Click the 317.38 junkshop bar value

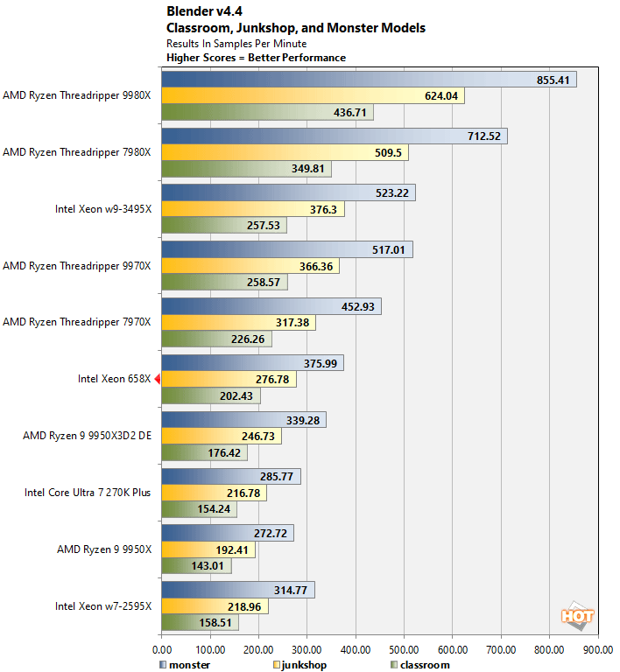pyautogui.click(x=292, y=323)
